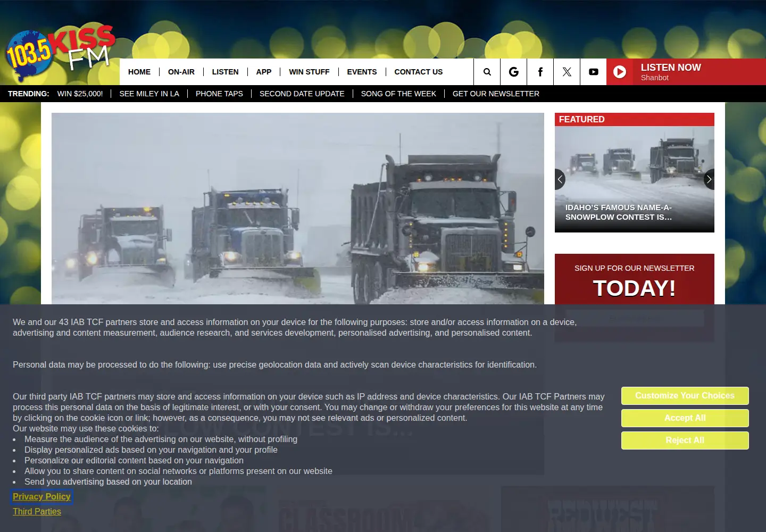The width and height of the screenshot is (766, 532).
Task: Open the EVENTS menu
Action: pos(362,72)
